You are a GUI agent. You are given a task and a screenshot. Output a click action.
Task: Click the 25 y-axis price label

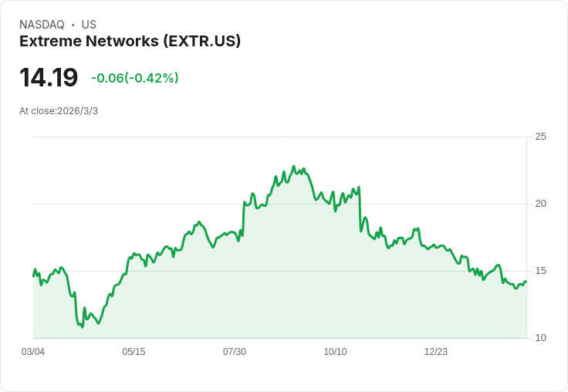(540, 137)
